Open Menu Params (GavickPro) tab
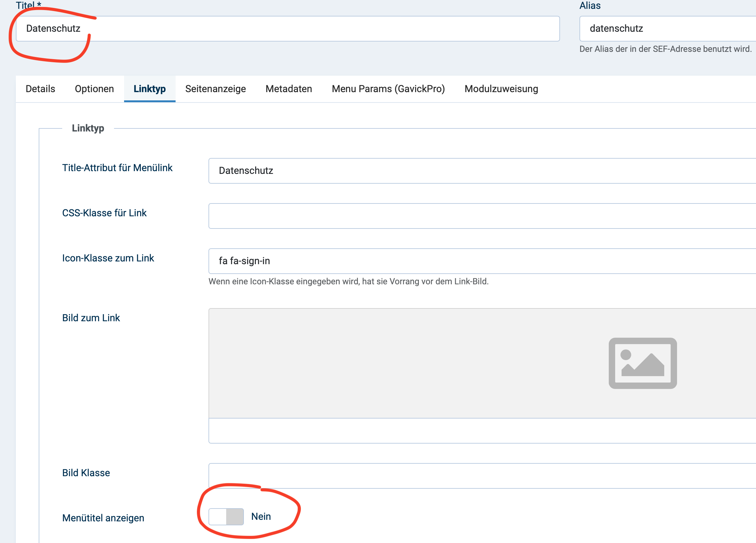The image size is (756, 543). [388, 89]
